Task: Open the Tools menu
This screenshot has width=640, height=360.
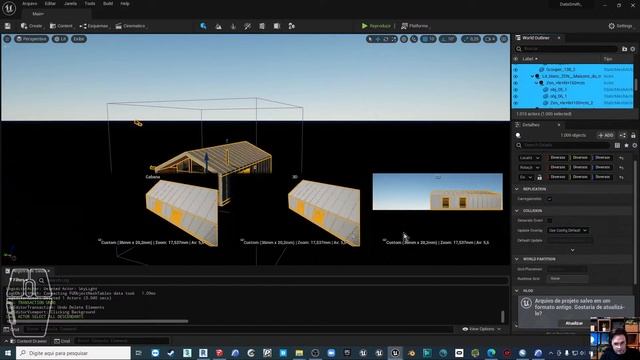Action: (90, 4)
